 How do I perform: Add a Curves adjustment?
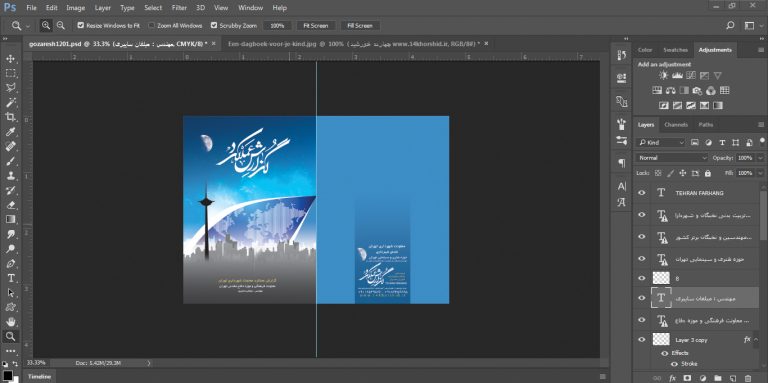[x=691, y=75]
